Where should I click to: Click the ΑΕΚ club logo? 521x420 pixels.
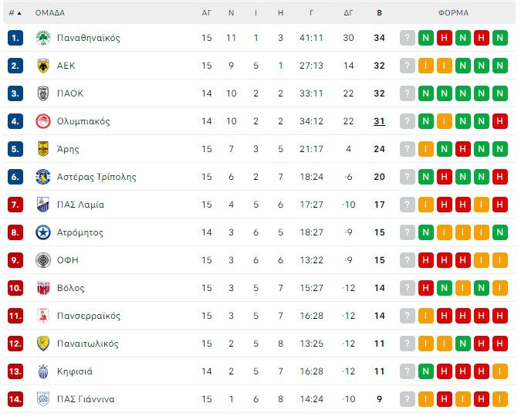[43, 66]
